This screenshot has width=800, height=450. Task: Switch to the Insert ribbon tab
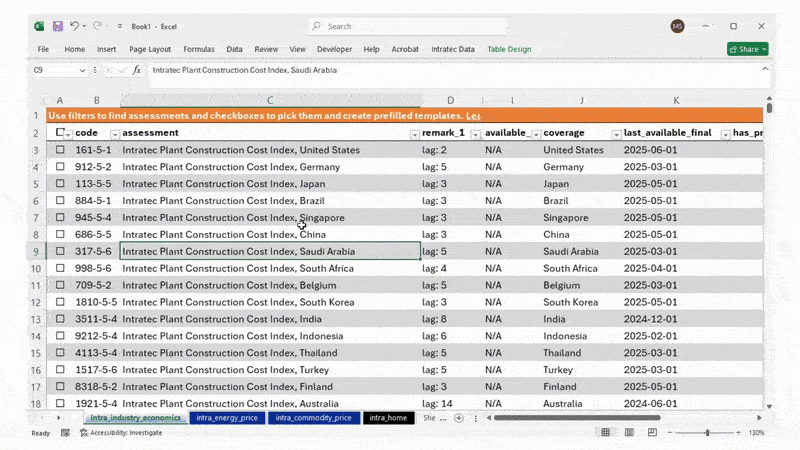[106, 49]
